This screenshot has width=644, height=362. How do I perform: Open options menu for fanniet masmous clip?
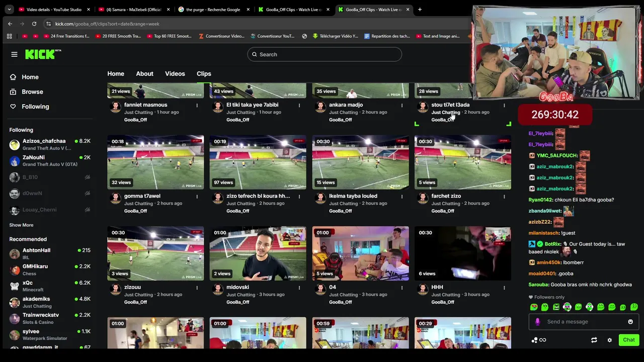click(197, 105)
